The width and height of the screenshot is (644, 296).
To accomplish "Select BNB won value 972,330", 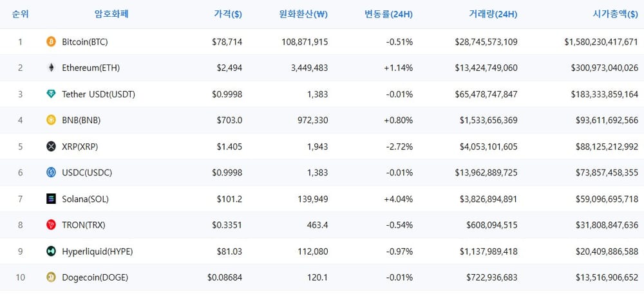I will pos(313,121).
